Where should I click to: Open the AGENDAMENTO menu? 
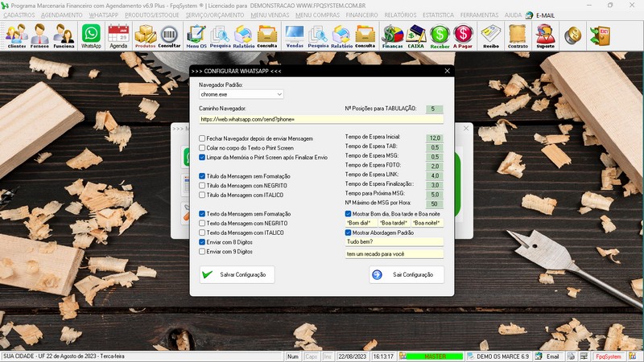pyautogui.click(x=62, y=15)
